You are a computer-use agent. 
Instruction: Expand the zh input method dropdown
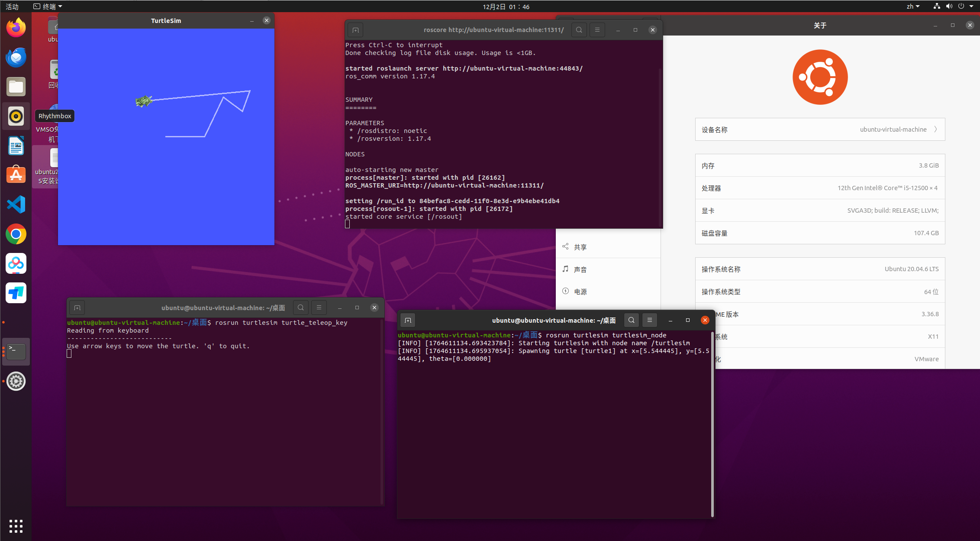(x=913, y=6)
